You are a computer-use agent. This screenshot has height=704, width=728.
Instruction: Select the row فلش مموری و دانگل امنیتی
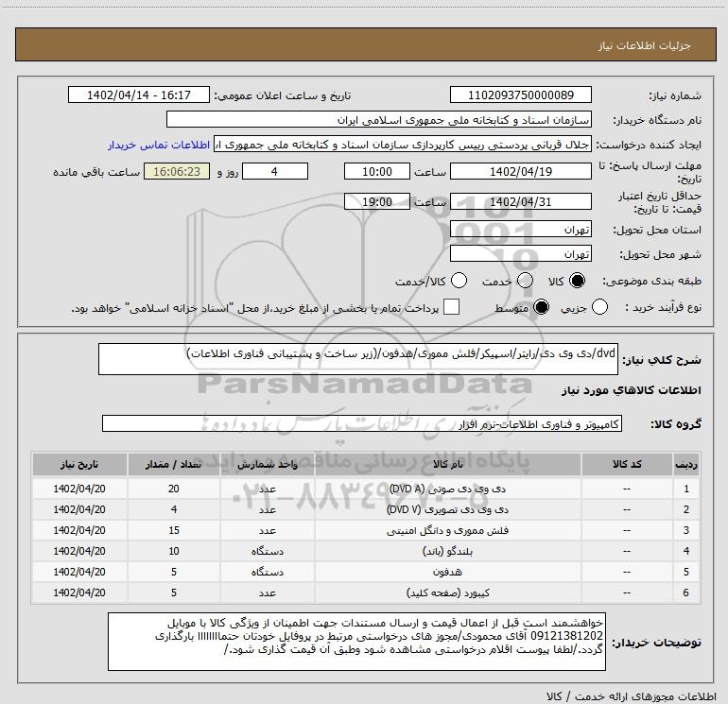coord(366,530)
